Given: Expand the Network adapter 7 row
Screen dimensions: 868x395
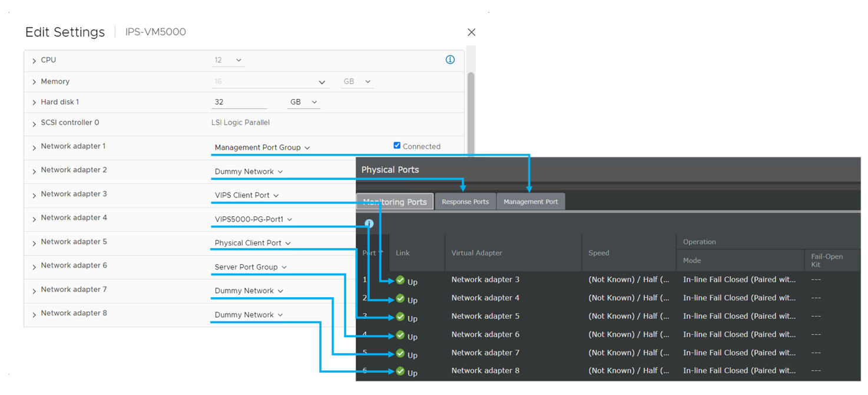Looking at the screenshot, I should [x=34, y=291].
